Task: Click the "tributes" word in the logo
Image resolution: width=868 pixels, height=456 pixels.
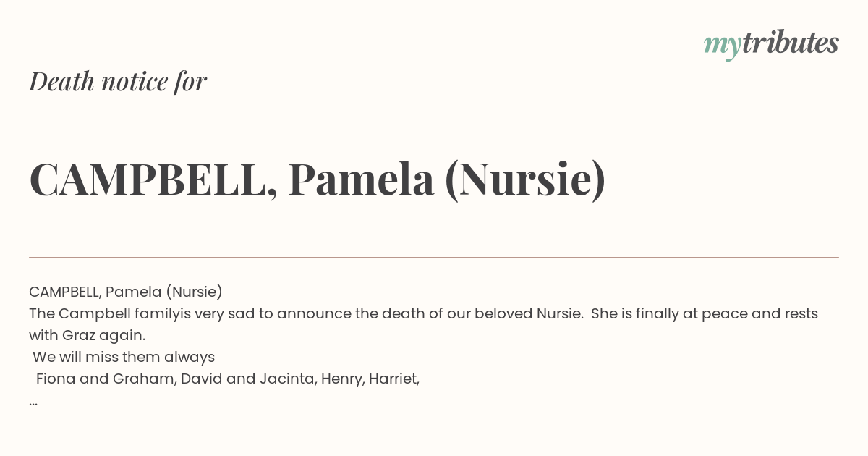Action: (790, 43)
